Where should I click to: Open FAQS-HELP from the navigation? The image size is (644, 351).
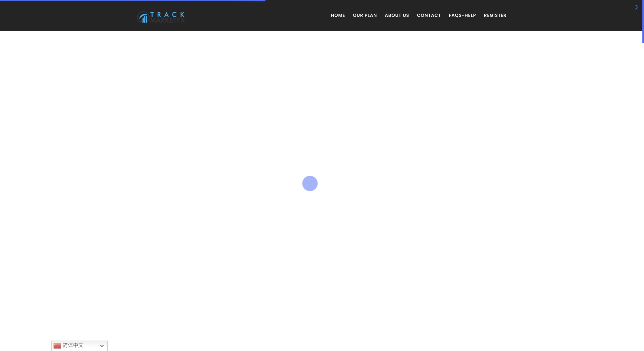coord(462,15)
